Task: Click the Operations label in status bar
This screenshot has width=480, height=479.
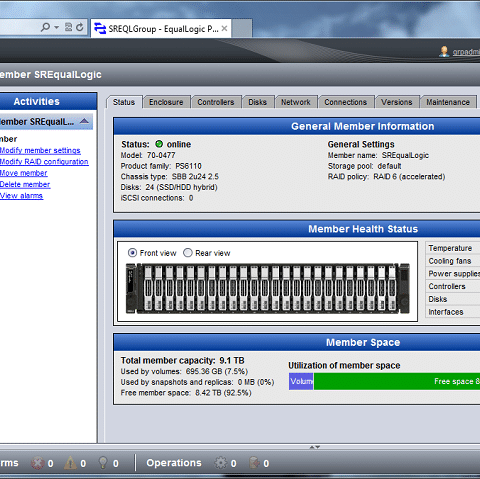Action: (x=174, y=463)
